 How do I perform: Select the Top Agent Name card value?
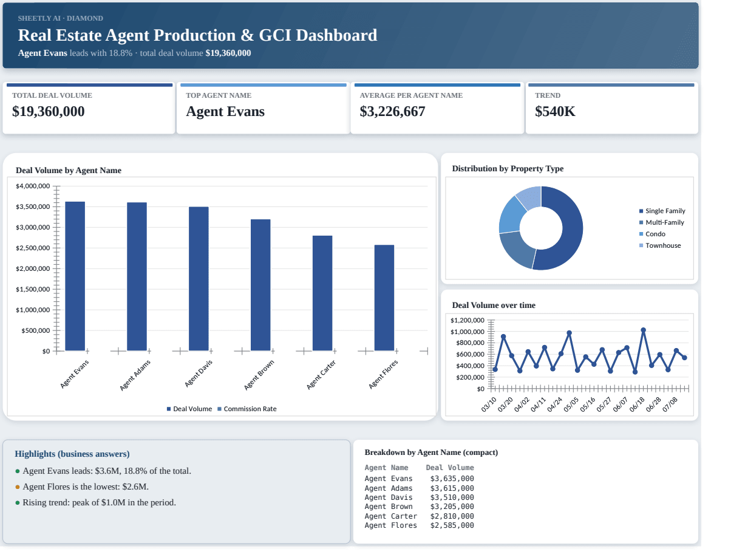(x=225, y=112)
